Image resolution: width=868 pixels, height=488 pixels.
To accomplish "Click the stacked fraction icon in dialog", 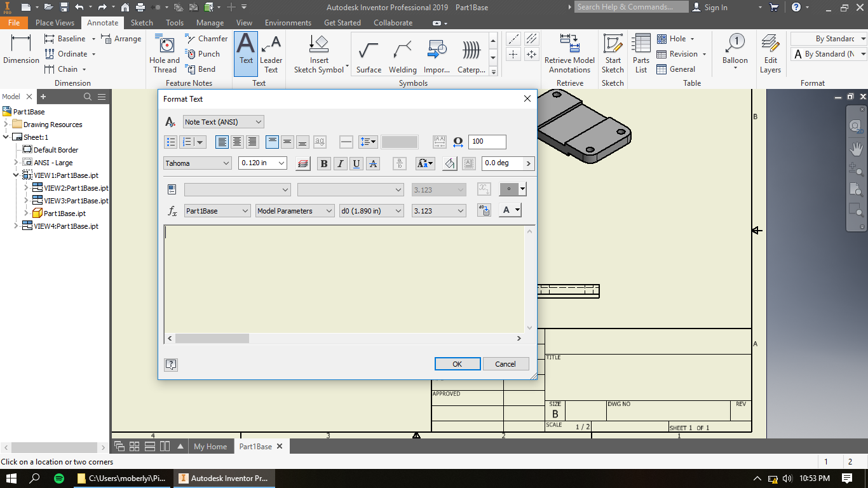I will pos(400,163).
